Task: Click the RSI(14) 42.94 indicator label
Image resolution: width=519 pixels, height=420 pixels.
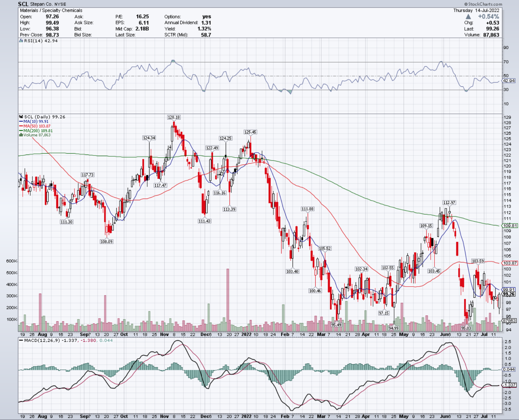Action: point(38,41)
